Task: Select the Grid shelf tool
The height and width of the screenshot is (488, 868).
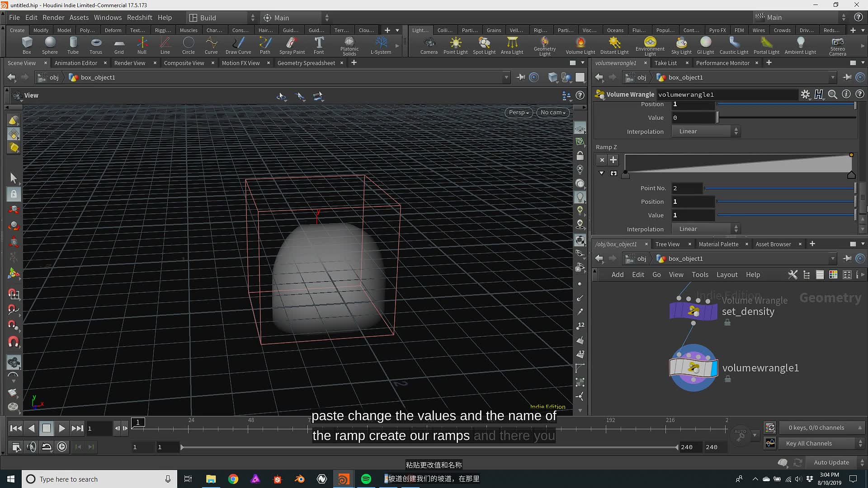Action: tap(119, 46)
